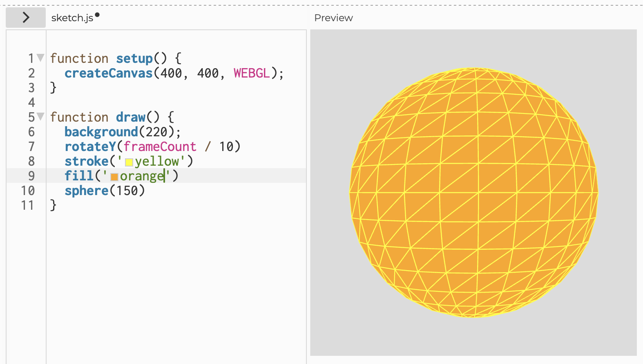Click the rotateY function name
The width and height of the screenshot is (643, 364).
[x=90, y=146]
